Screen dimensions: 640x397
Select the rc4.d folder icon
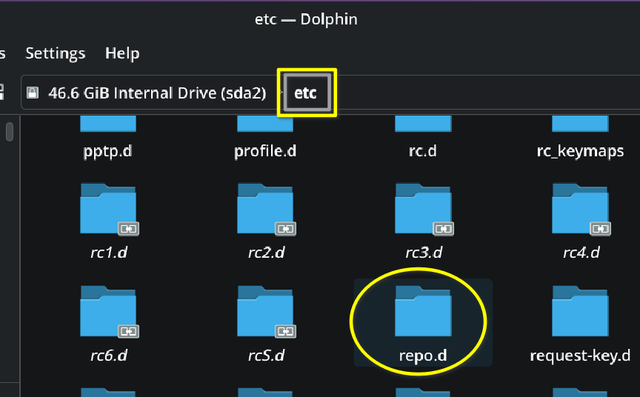click(x=581, y=209)
